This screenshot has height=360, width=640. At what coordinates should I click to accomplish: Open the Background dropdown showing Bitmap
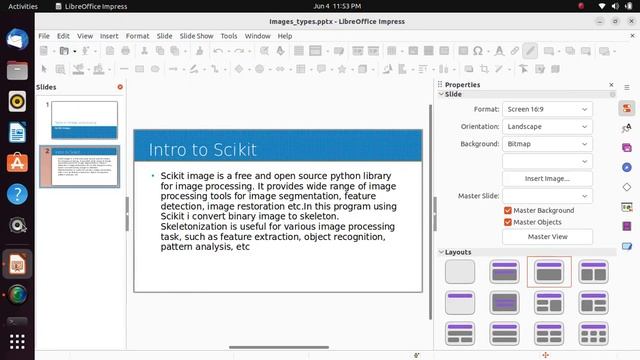547,144
